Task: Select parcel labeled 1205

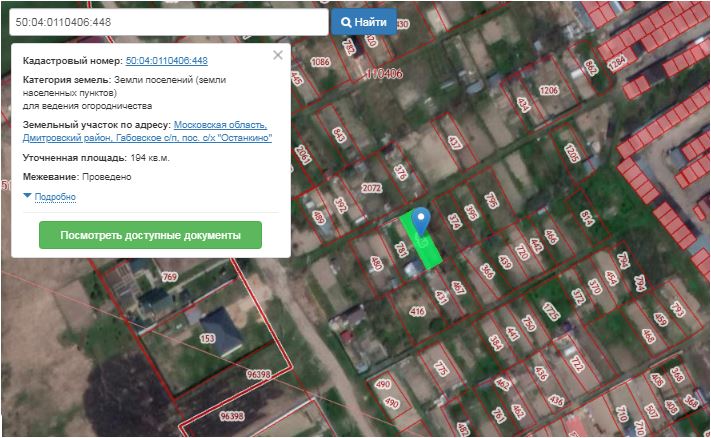Action: click(571, 153)
